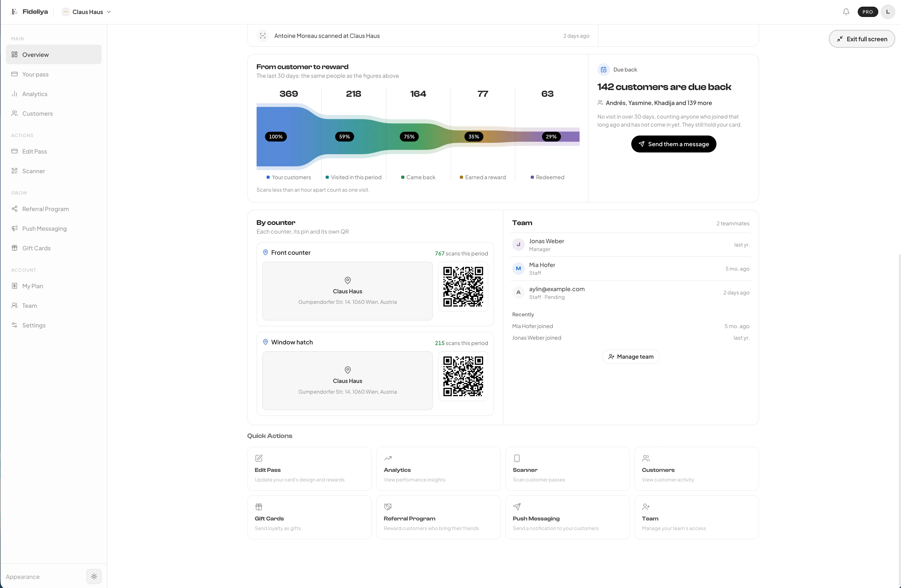This screenshot has height=588, width=901.
Task: Open the Referral Program quick action card
Action: tap(438, 517)
